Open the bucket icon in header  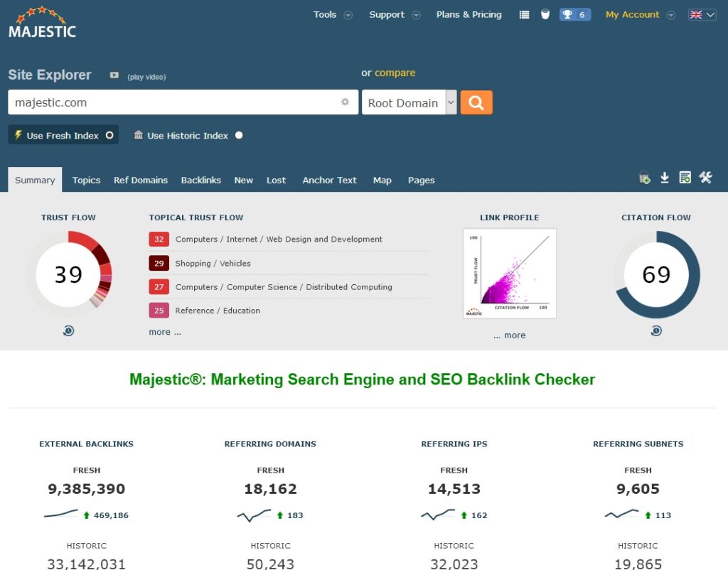point(545,15)
